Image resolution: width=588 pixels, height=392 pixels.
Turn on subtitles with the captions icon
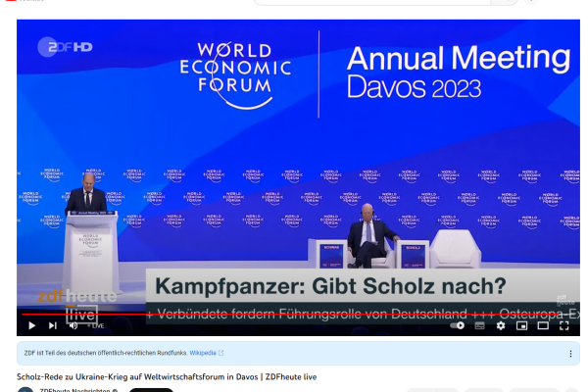(x=479, y=325)
